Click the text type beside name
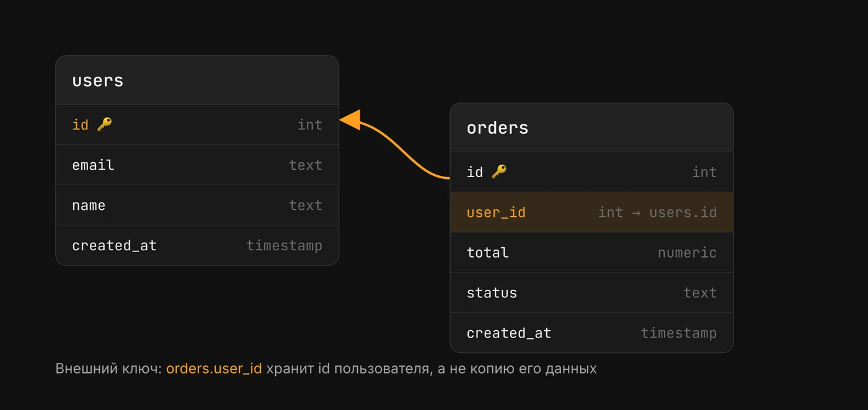868x410 pixels. (306, 205)
